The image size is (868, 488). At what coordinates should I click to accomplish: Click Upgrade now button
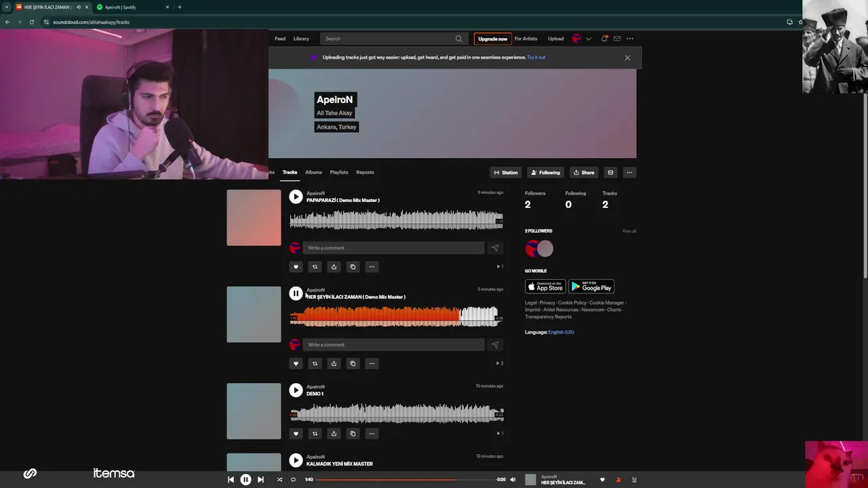pos(492,39)
